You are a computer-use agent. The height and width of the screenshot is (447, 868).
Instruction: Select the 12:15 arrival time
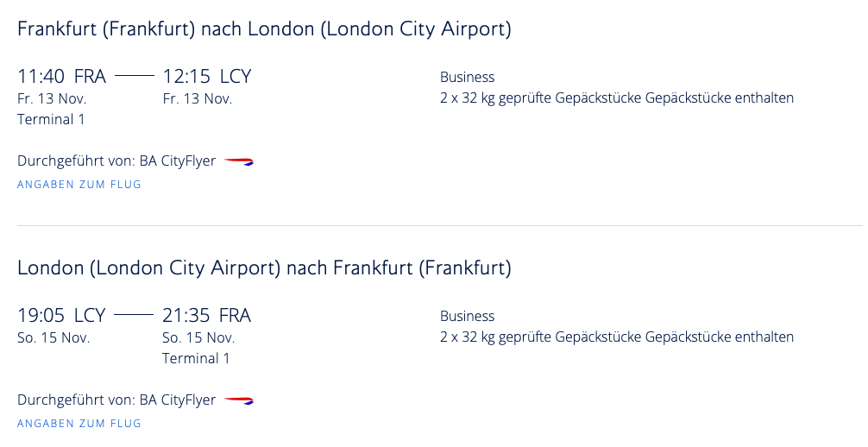(x=186, y=77)
